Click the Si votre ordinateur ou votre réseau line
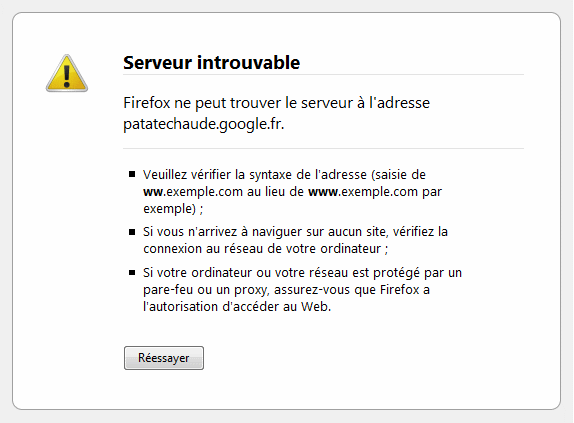Image resolution: width=574 pixels, height=423 pixels. coord(302,273)
